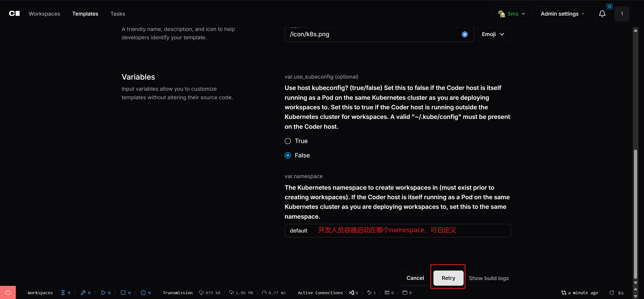Click the red deployment health alert icon
The image size is (644, 299).
[x=8, y=292]
